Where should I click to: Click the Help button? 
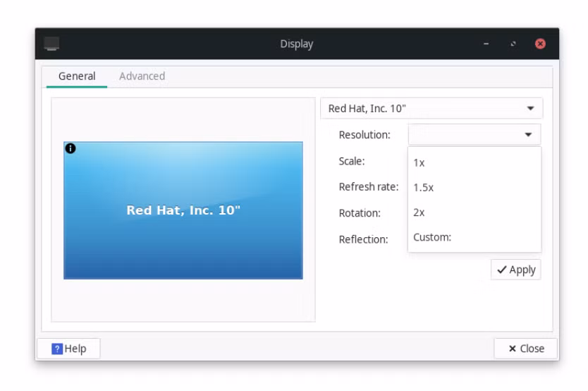(68, 349)
